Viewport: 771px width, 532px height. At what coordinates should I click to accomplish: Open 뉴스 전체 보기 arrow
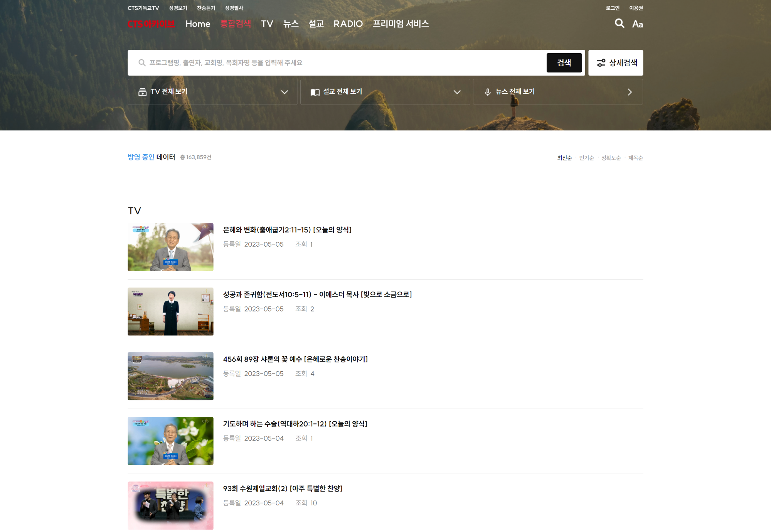[630, 92]
